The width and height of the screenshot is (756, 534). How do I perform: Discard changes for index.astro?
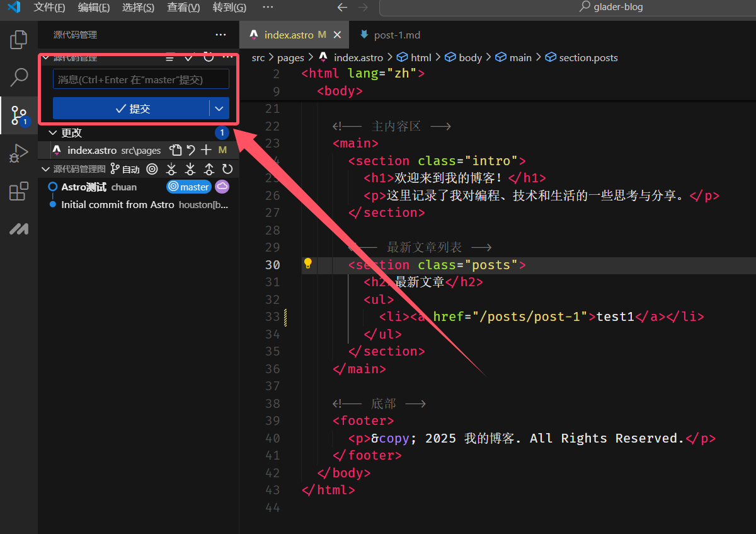pyautogui.click(x=191, y=150)
